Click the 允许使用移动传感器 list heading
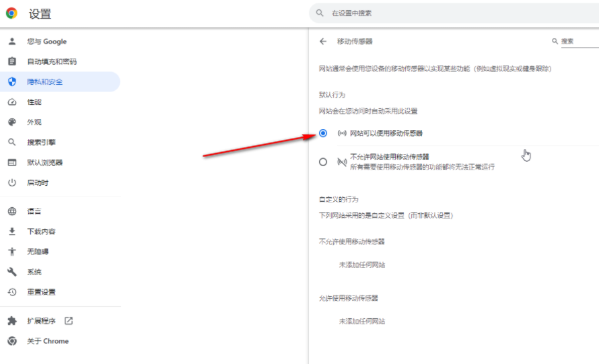The width and height of the screenshot is (599, 364). point(349,298)
